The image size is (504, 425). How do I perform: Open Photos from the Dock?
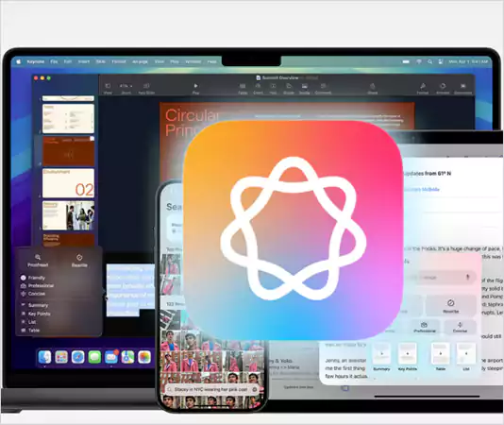144,357
